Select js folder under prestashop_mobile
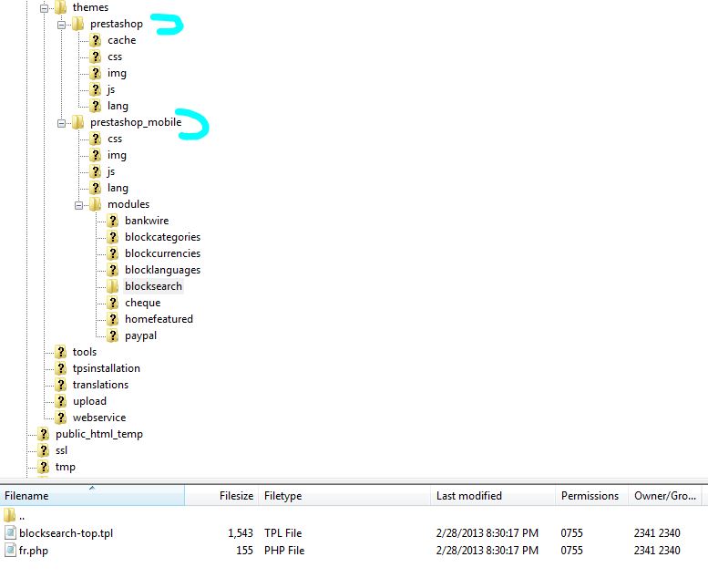Viewport: 708px width, 588px height. [111, 171]
